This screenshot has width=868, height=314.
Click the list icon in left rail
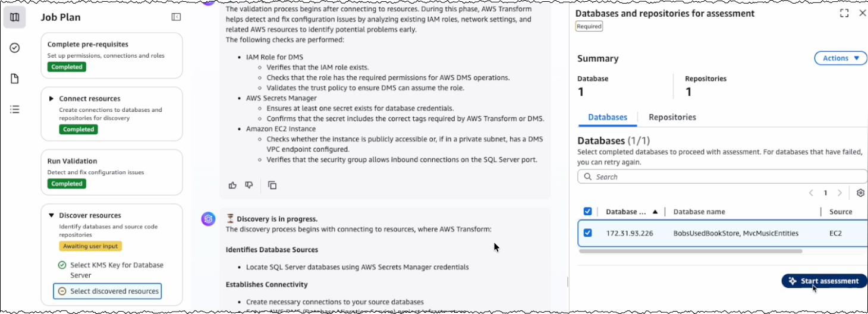15,109
